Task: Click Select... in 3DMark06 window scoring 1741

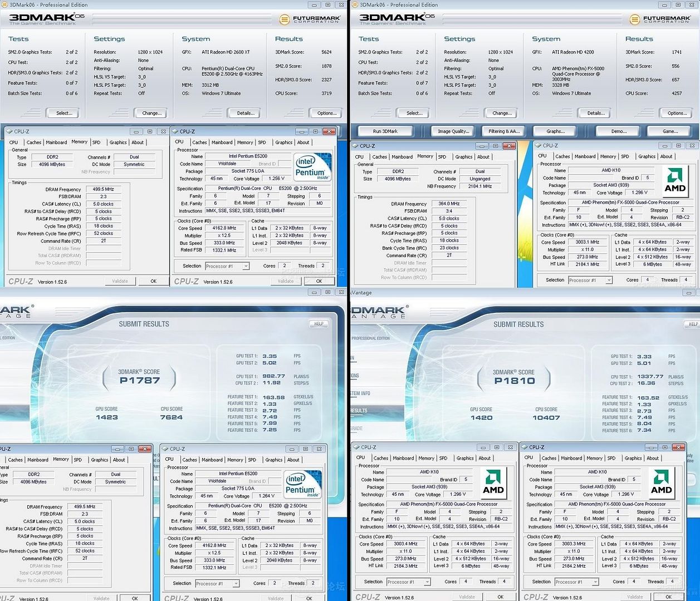Action: pyautogui.click(x=414, y=113)
